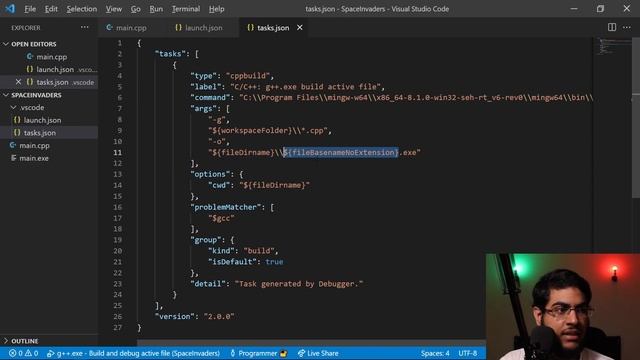Open launch.json in .vscode folder
The image size is (640, 360).
[x=42, y=120]
